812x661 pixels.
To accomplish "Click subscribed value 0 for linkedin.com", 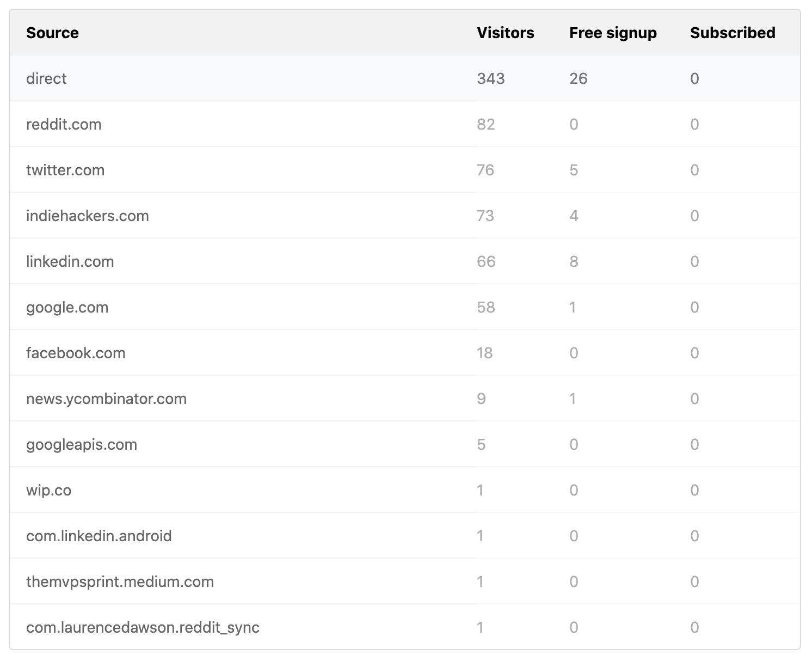I will [x=694, y=261].
